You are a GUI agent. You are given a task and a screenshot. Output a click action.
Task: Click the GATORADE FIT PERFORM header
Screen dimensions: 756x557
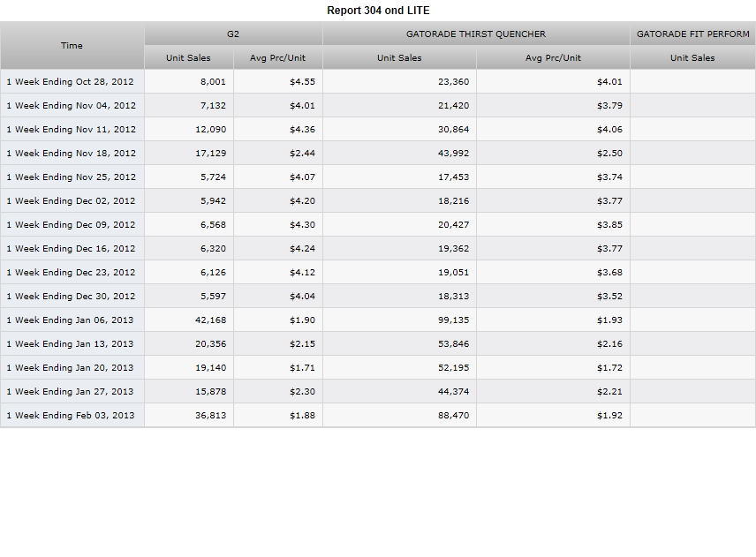pyautogui.click(x=692, y=34)
